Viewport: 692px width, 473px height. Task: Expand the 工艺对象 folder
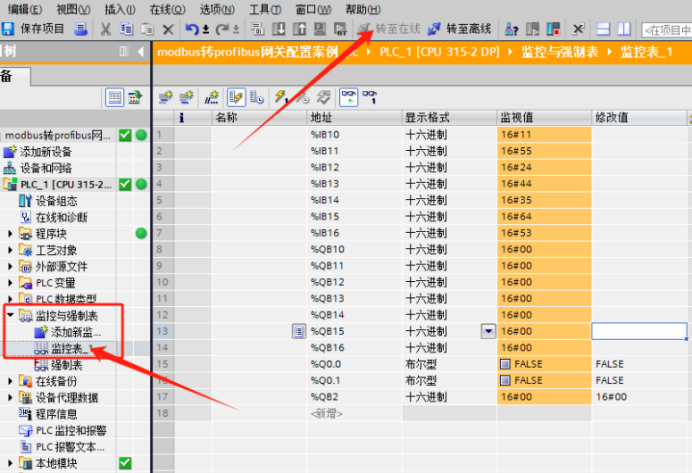coord(10,250)
